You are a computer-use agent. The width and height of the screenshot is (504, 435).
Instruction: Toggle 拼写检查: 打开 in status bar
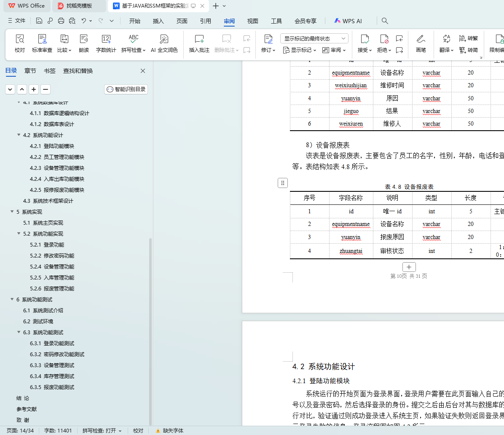102,430
